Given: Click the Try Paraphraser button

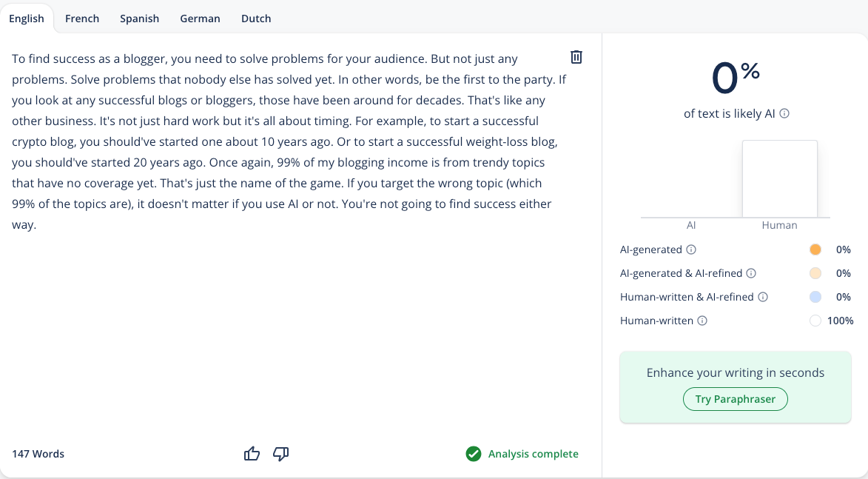Looking at the screenshot, I should pyautogui.click(x=735, y=399).
